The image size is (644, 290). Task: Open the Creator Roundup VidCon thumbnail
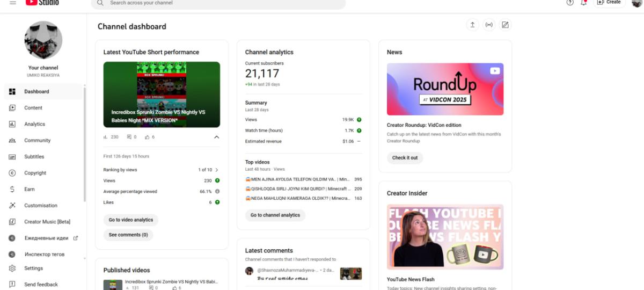pos(445,89)
